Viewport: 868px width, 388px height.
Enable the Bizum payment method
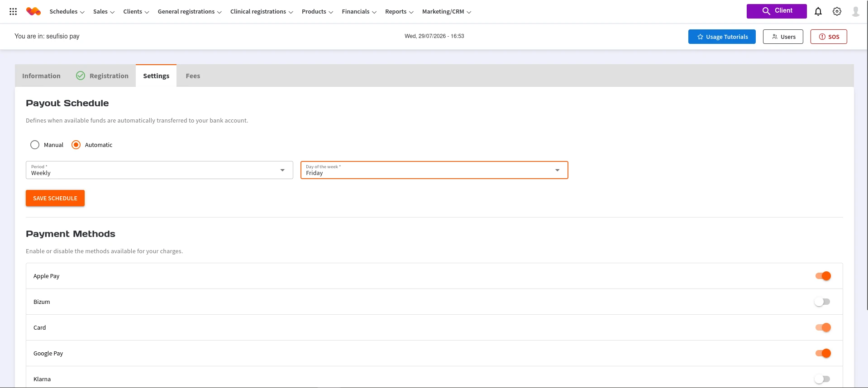[823, 302]
